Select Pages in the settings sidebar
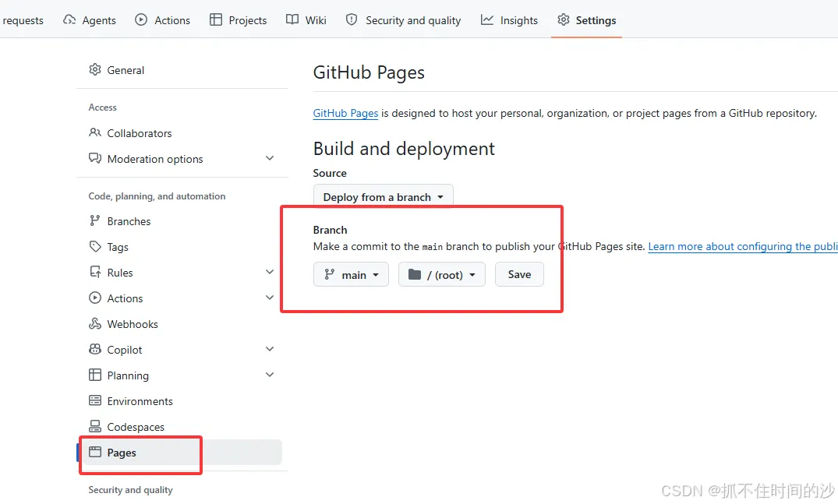838x504 pixels. coord(182,453)
